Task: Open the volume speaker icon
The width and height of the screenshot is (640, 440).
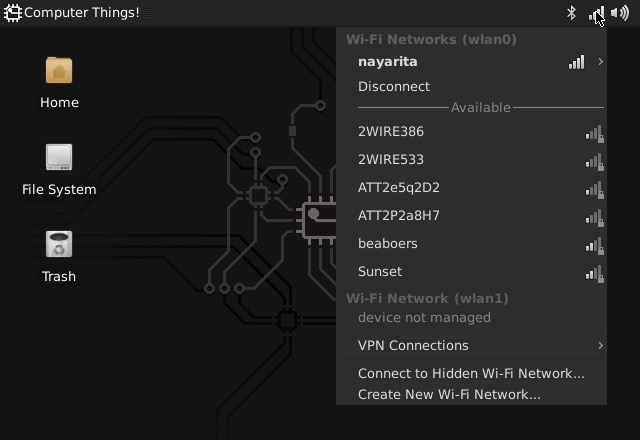Action: (x=619, y=13)
